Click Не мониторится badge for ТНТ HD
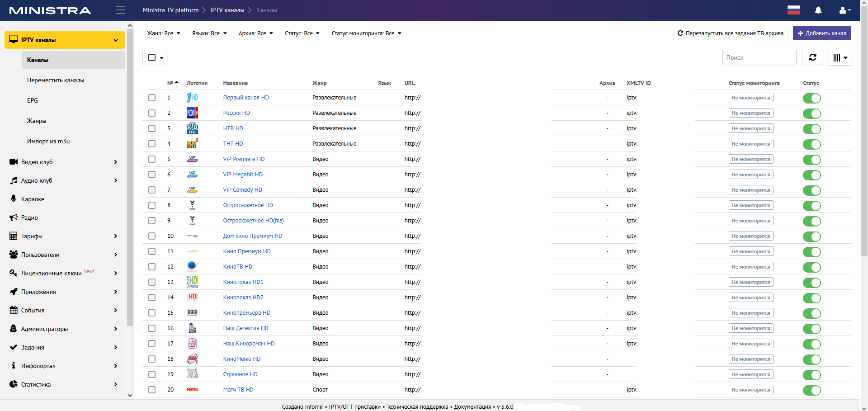 click(x=751, y=144)
